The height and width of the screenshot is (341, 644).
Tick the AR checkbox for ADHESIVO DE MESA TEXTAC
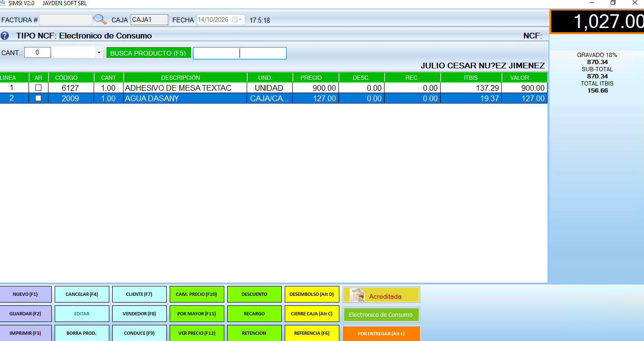point(38,88)
